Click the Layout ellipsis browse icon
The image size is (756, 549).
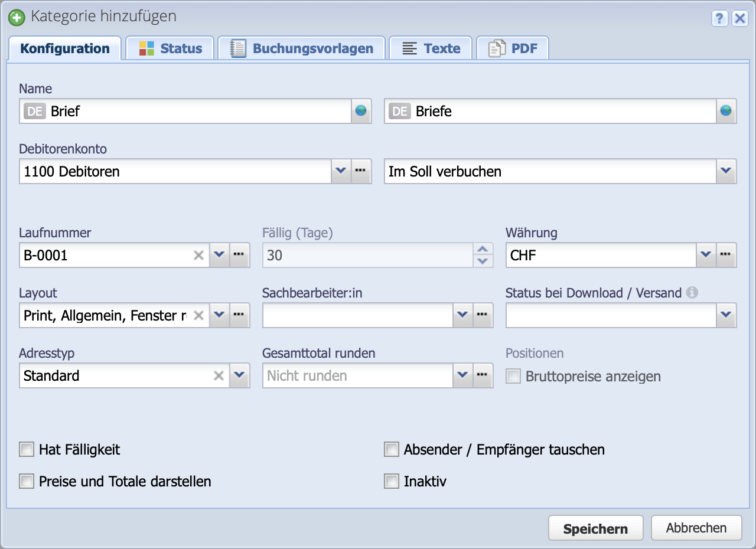coord(239,315)
